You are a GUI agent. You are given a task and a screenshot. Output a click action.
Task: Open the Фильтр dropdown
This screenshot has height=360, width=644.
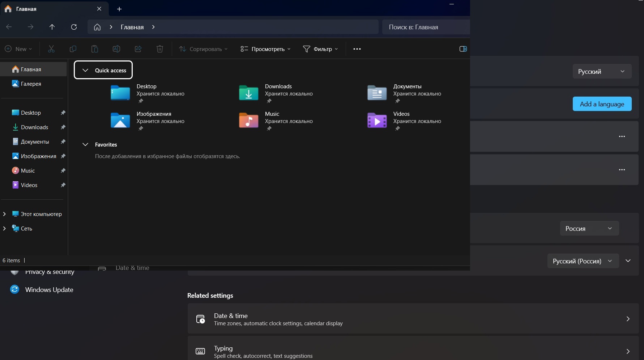coord(320,49)
